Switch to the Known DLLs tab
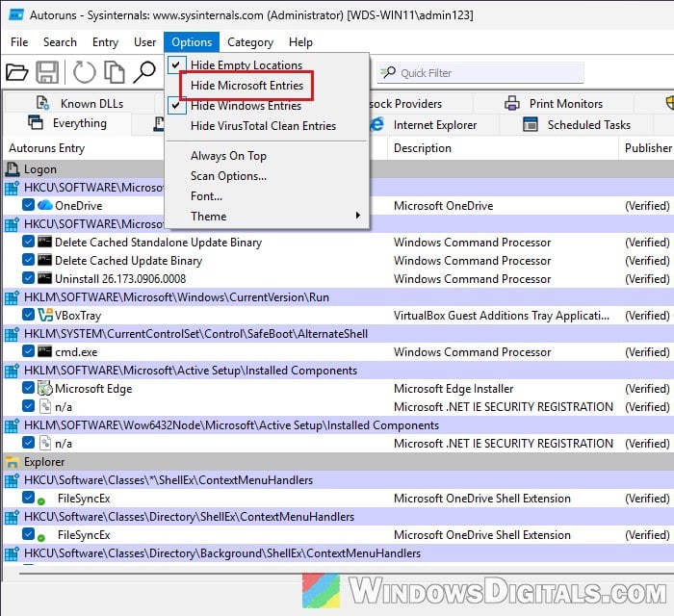Screen dimensions: 674x616 pyautogui.click(x=79, y=104)
